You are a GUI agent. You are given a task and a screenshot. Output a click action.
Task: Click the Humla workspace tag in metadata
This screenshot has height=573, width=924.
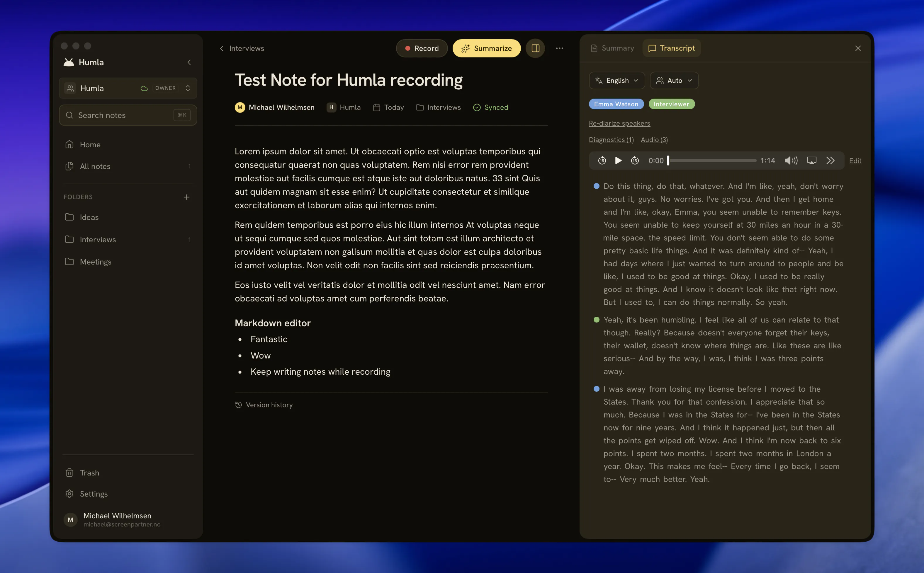click(x=344, y=107)
